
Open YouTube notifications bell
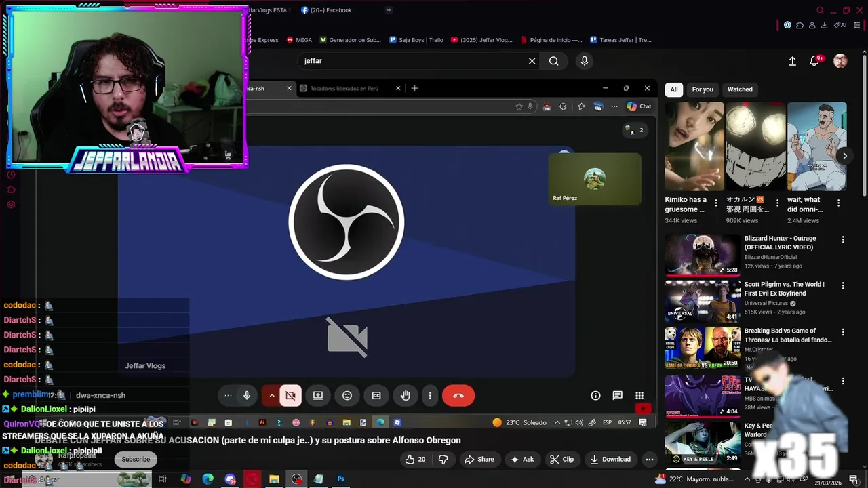point(814,61)
